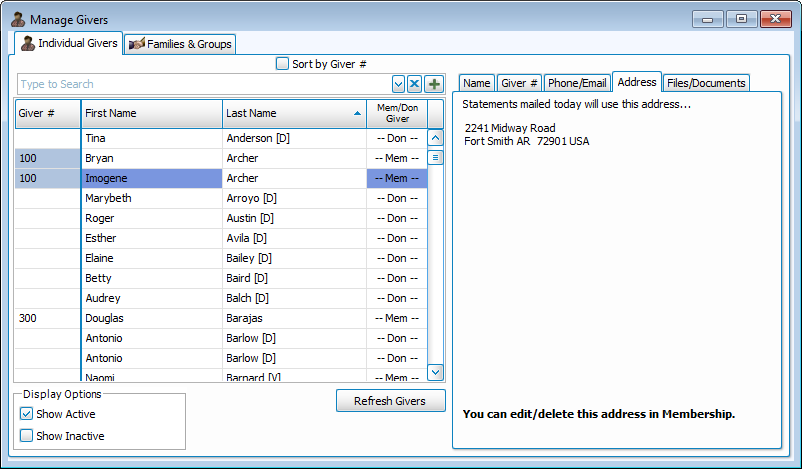802x469 pixels.
Task: Click the scrollbar grip handle icon
Action: 435,158
